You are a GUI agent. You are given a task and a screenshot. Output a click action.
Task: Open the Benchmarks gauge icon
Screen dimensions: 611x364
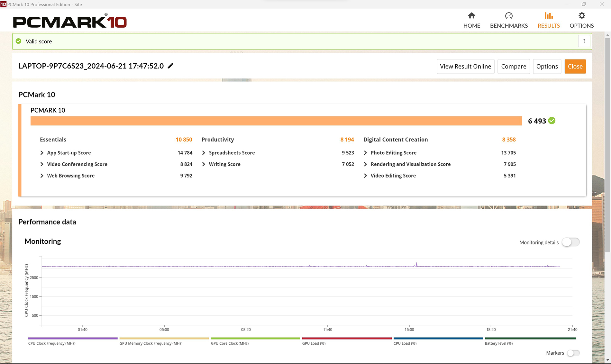click(x=509, y=15)
